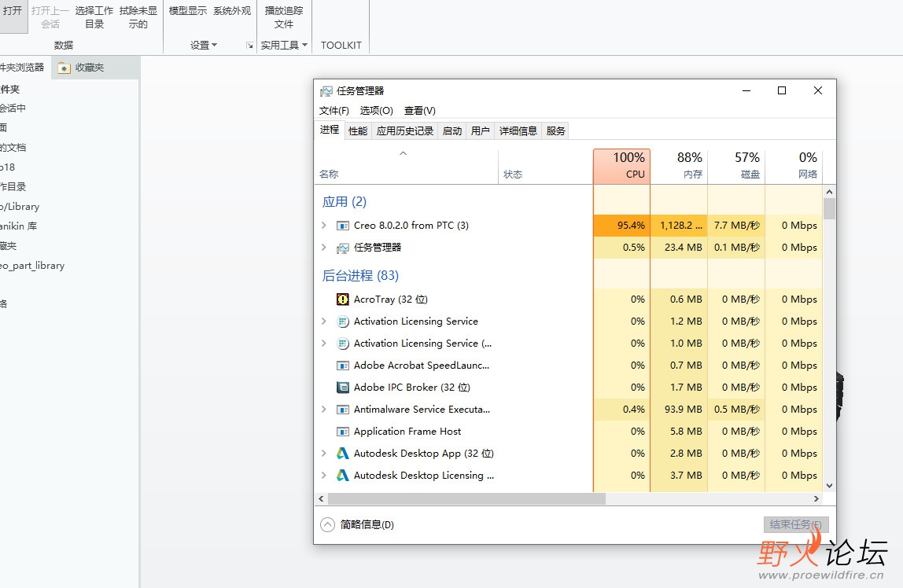Sort by the 内存 column header
Image resolution: width=903 pixels, height=588 pixels.
679,167
